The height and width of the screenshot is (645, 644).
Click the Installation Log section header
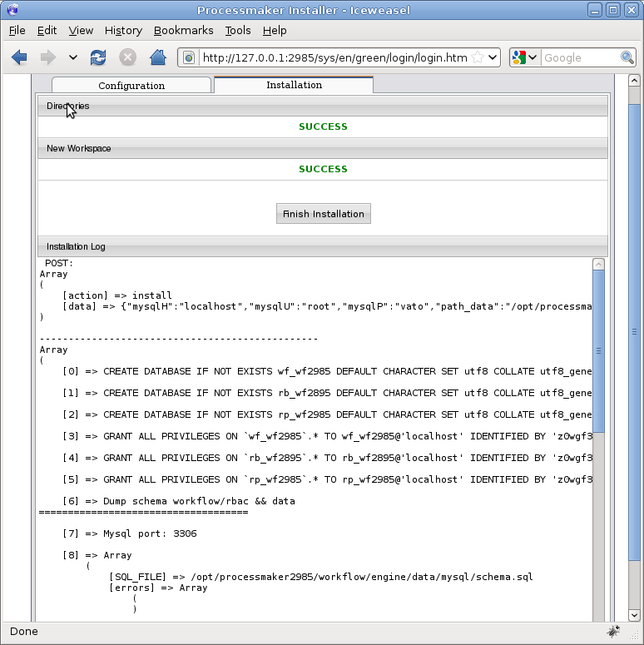(x=323, y=246)
